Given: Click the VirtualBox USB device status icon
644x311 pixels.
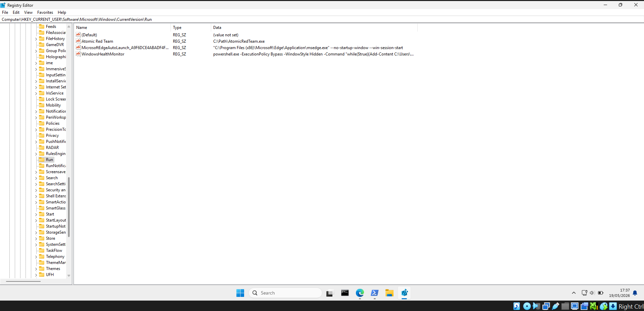Looking at the screenshot, I should [x=556, y=306].
